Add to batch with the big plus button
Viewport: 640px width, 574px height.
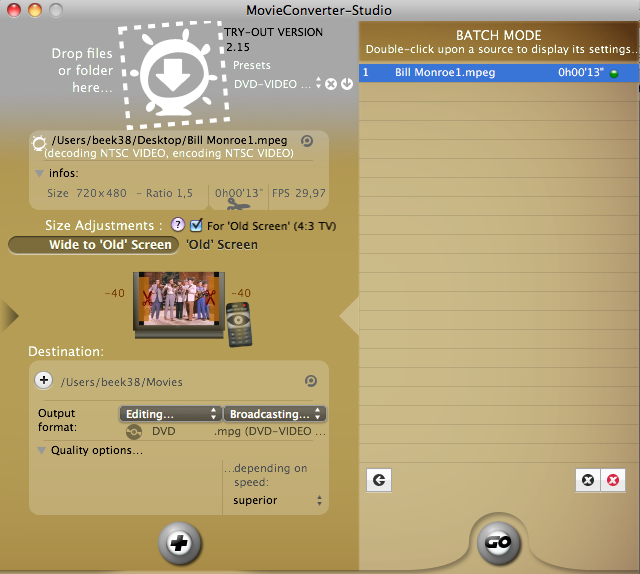[180, 543]
